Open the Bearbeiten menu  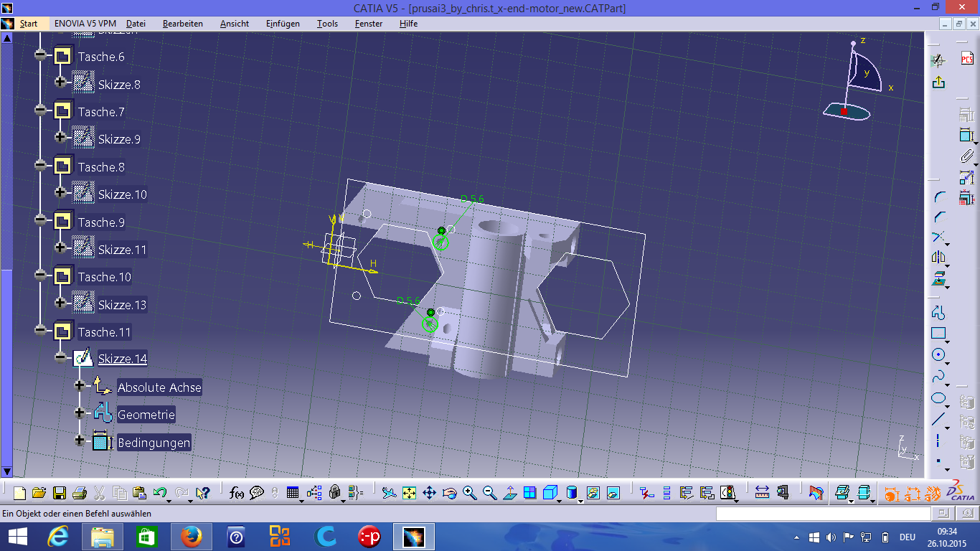pyautogui.click(x=182, y=24)
